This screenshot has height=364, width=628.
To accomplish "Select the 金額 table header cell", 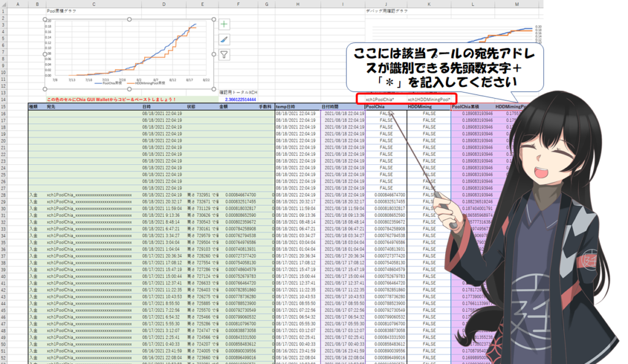I will pyautogui.click(x=238, y=107).
